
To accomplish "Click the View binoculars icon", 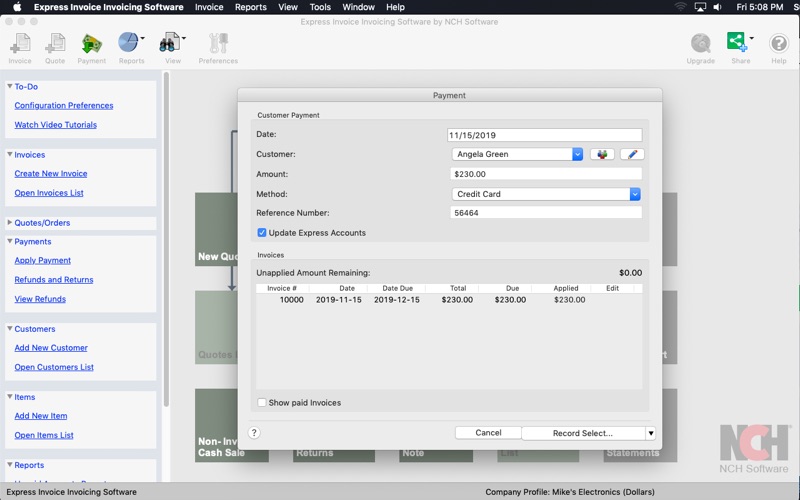I will [169, 43].
